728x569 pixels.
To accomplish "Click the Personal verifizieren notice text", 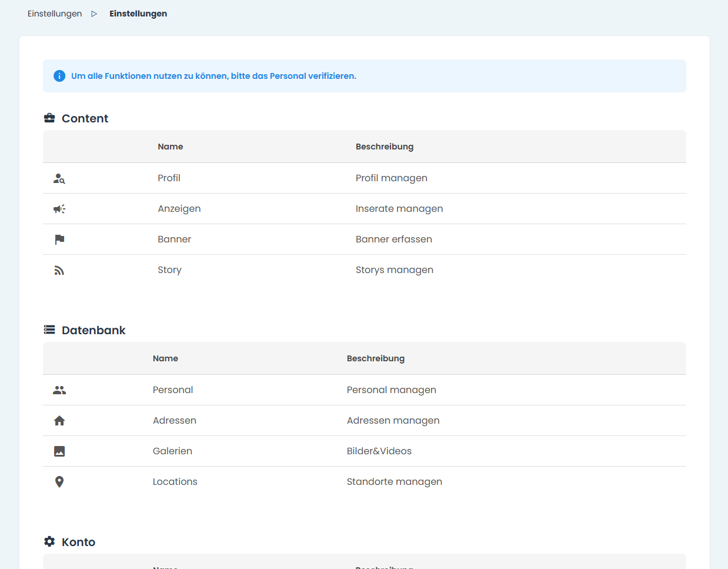I will tap(213, 76).
